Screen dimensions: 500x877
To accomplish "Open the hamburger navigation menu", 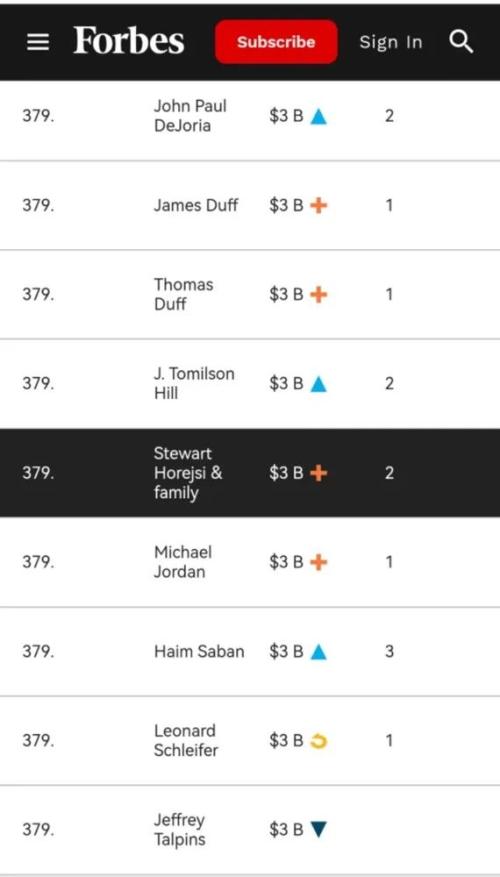I will (x=38, y=42).
